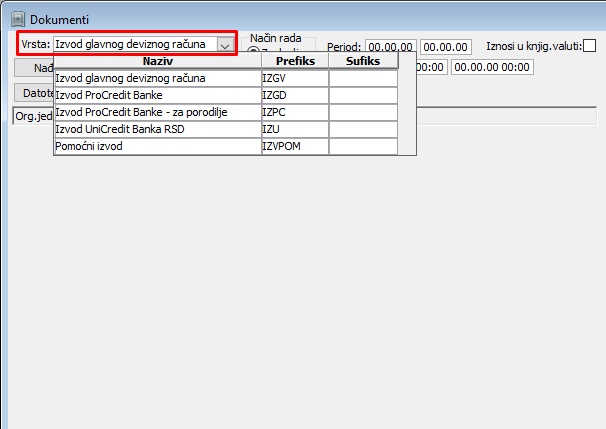
Task: Click the IZGD prefix cell
Action: click(295, 95)
